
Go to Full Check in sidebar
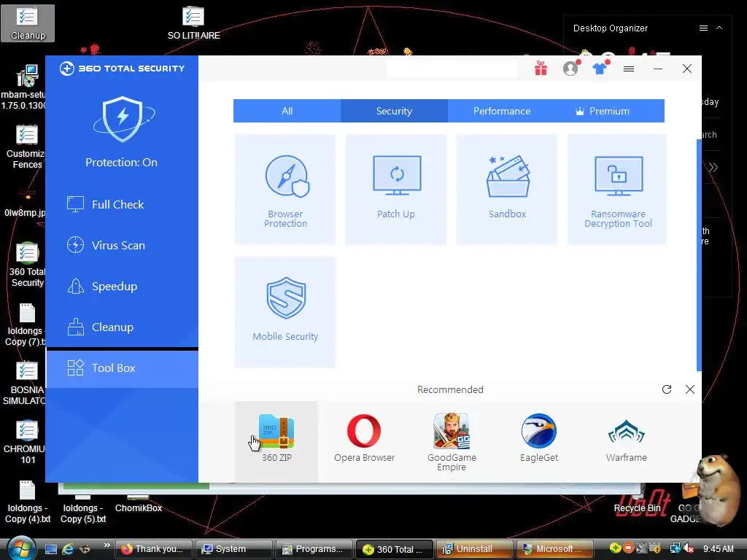[x=122, y=204]
